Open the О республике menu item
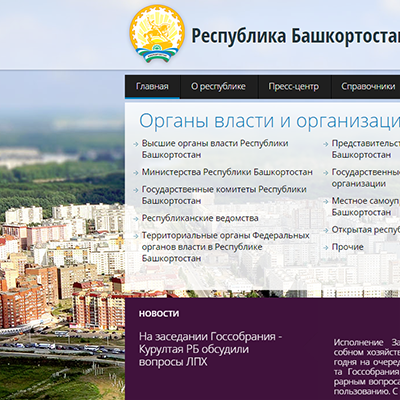The width and height of the screenshot is (400, 400). click(x=218, y=87)
